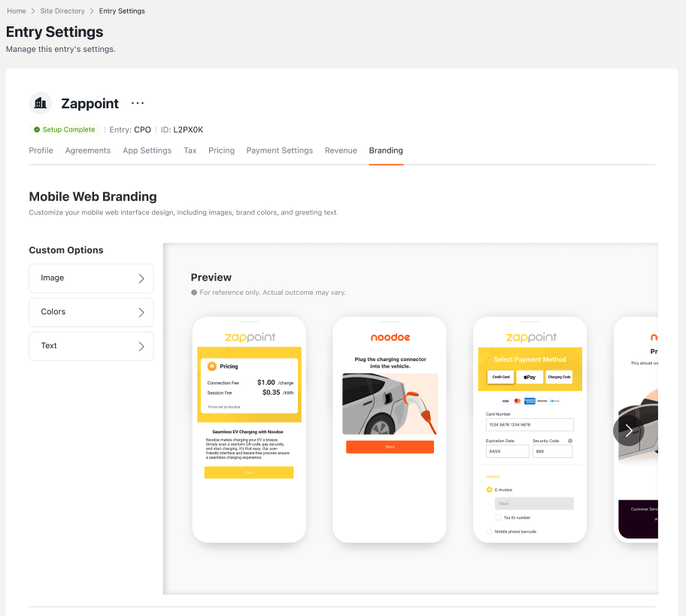686x616 pixels.
Task: Click the green Setup Complete check icon
Action: point(36,129)
